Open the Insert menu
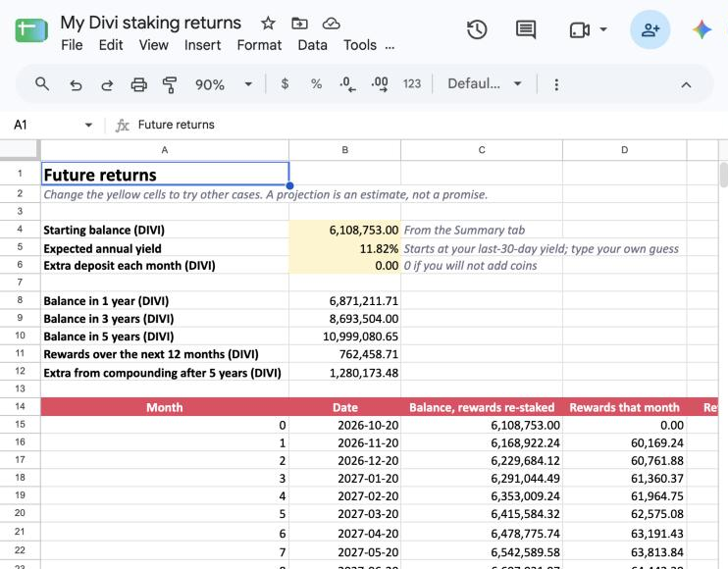Screen dimensions: 728x569 (202, 45)
